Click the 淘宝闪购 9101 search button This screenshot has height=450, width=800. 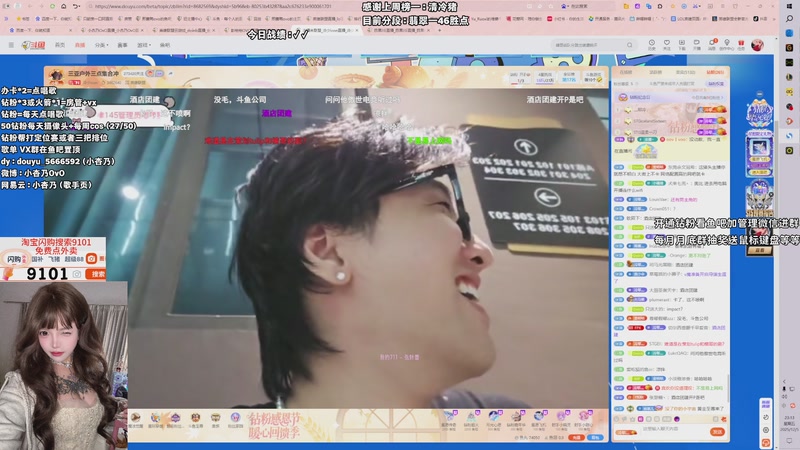[95, 274]
